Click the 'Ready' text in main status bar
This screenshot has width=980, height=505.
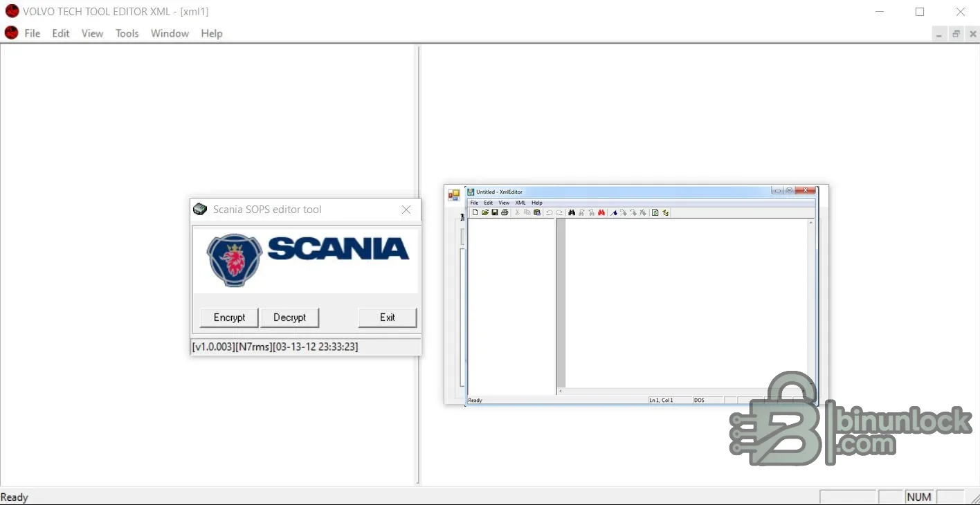(15, 497)
